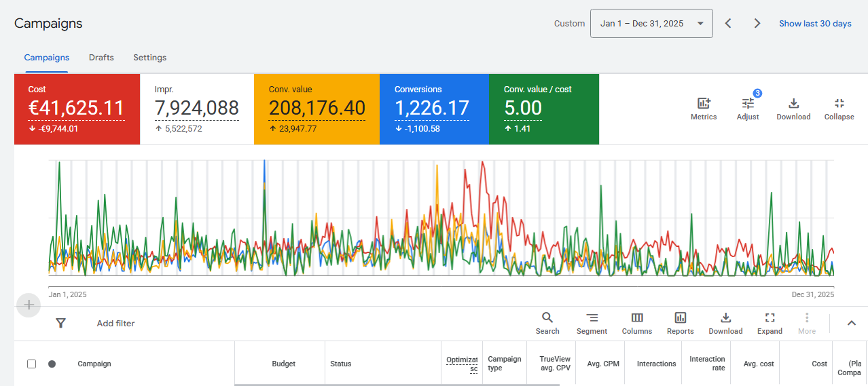The image size is (868, 386).
Task: Click the Dec 31, 2025 chart axis label
Action: [x=813, y=294]
